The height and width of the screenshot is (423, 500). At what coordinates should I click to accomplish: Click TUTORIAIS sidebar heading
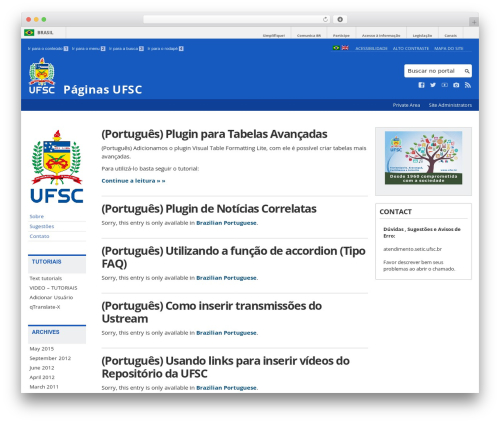tap(47, 262)
